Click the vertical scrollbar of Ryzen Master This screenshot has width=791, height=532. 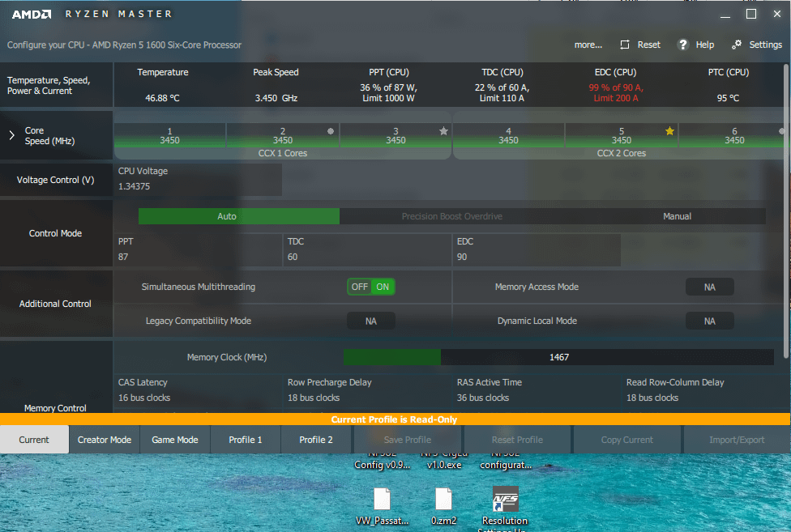786,211
